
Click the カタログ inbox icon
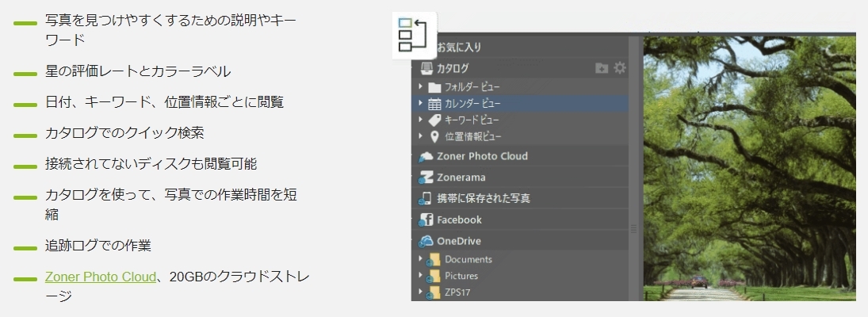click(x=426, y=69)
